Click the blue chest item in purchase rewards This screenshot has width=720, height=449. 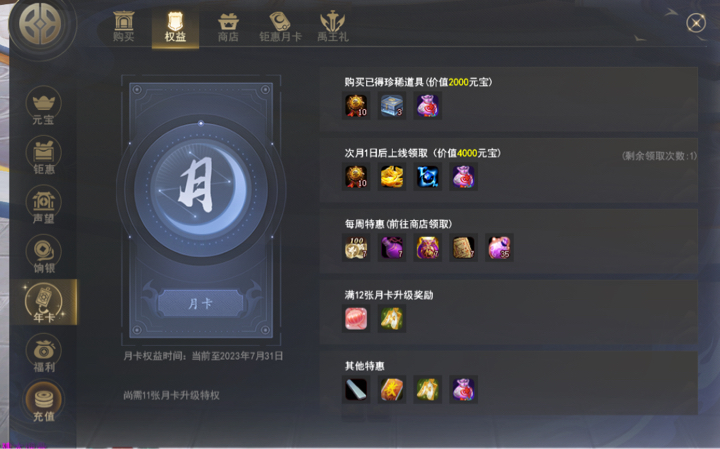(x=392, y=106)
